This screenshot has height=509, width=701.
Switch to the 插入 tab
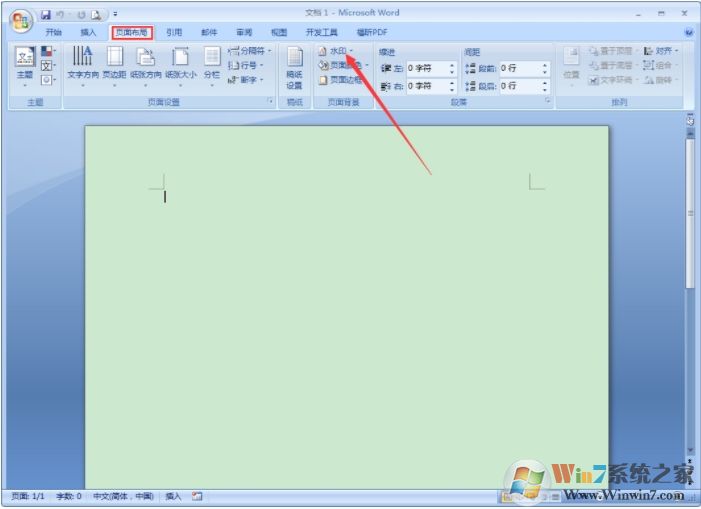[x=88, y=32]
